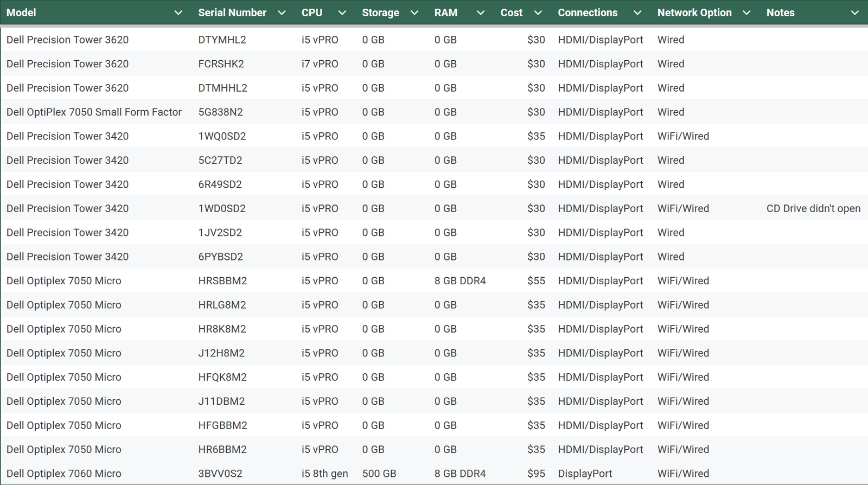Select serial number 6R49SD2
Image resolution: width=868 pixels, height=485 pixels.
pos(220,184)
